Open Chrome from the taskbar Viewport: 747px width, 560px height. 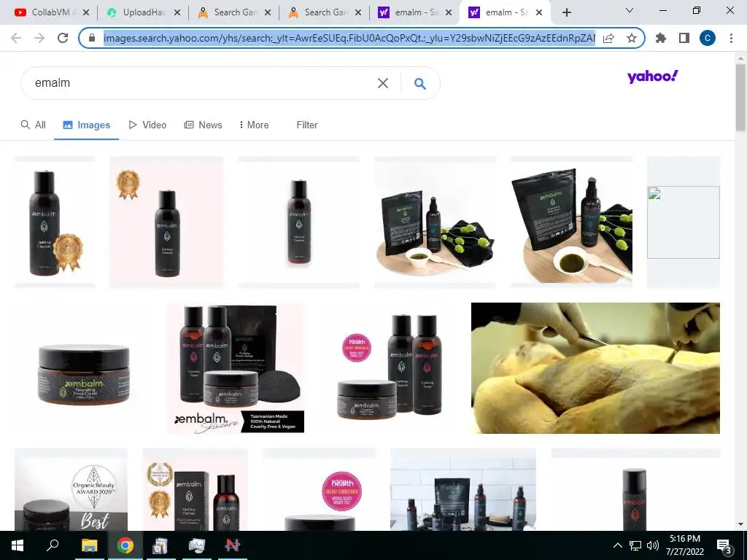(125, 545)
